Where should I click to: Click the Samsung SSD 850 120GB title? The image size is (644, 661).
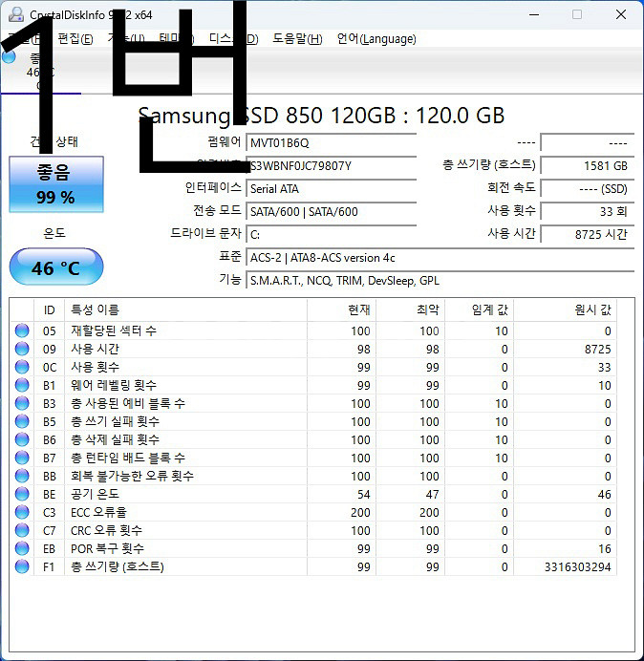[321, 116]
